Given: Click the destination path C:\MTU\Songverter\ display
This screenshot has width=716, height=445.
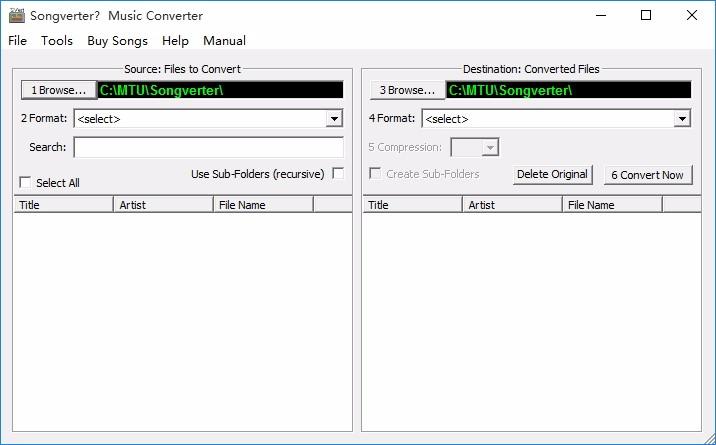Looking at the screenshot, I should (x=569, y=90).
